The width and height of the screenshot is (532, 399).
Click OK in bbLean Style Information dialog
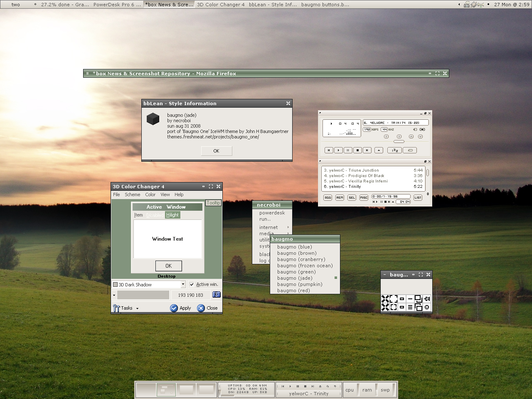tap(217, 151)
